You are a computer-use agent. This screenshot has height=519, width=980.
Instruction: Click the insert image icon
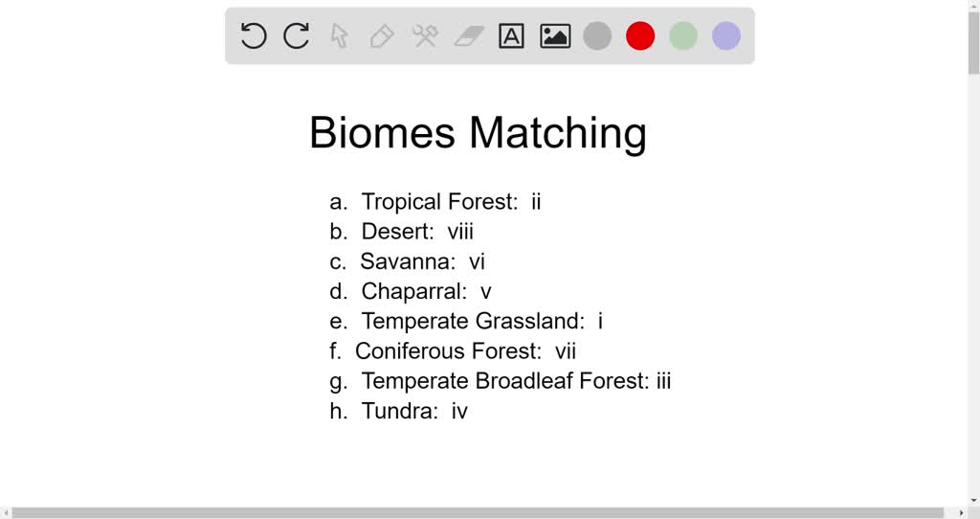pyautogui.click(x=555, y=36)
